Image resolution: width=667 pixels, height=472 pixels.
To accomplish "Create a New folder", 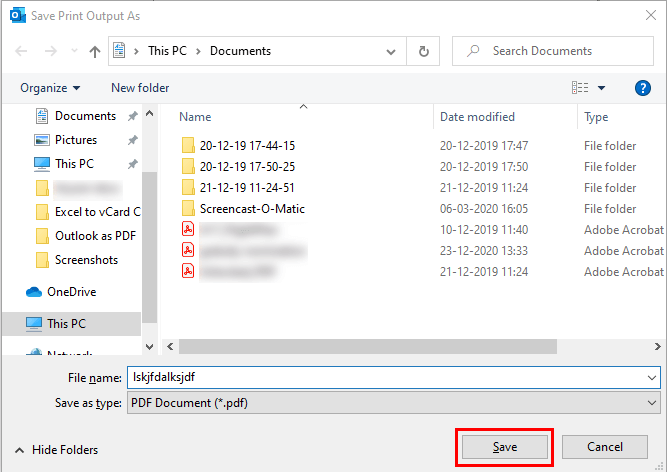I will point(140,88).
